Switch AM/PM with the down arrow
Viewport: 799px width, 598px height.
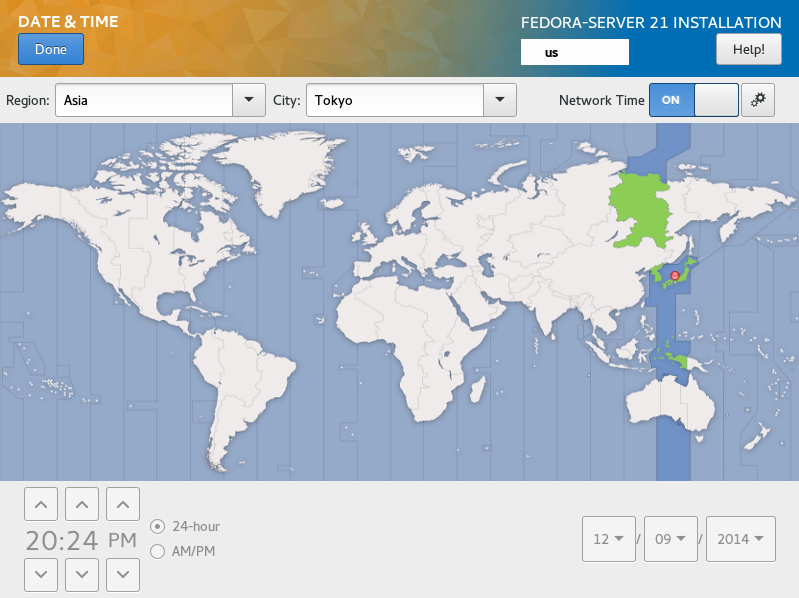[123, 575]
